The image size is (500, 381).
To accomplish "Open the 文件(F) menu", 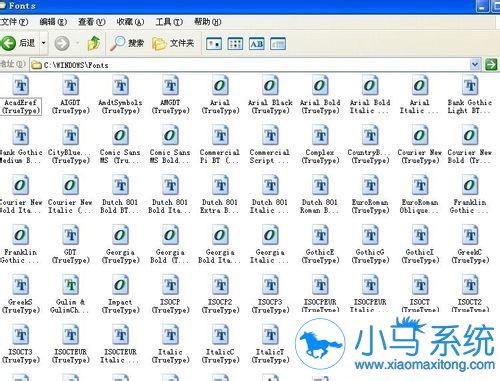I will tap(14, 22).
